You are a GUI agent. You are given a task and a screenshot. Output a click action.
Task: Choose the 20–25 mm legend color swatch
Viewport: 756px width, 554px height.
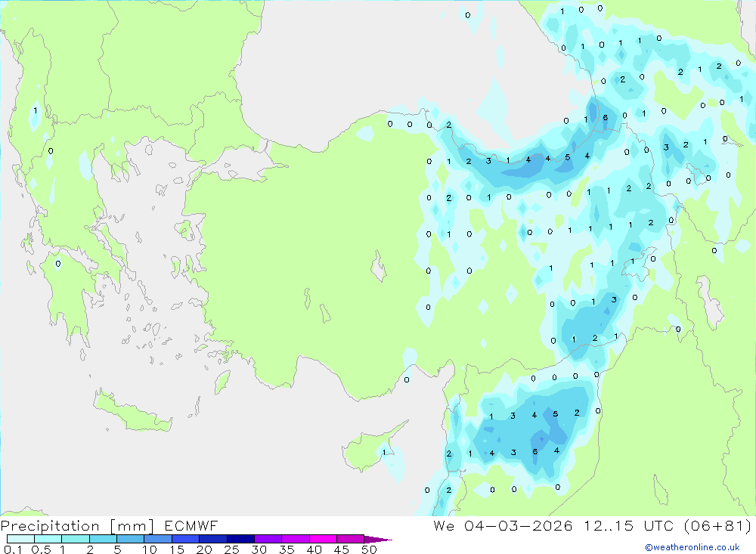click(x=213, y=539)
